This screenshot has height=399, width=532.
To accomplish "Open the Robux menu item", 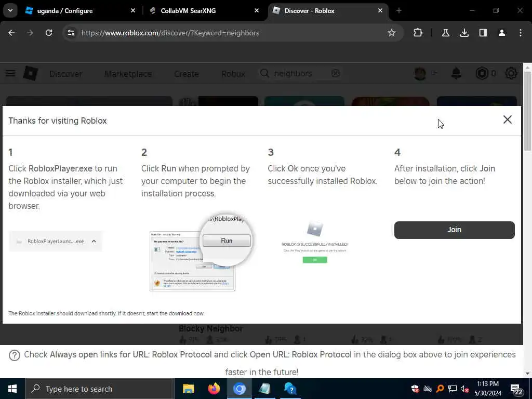I will click(x=233, y=74).
